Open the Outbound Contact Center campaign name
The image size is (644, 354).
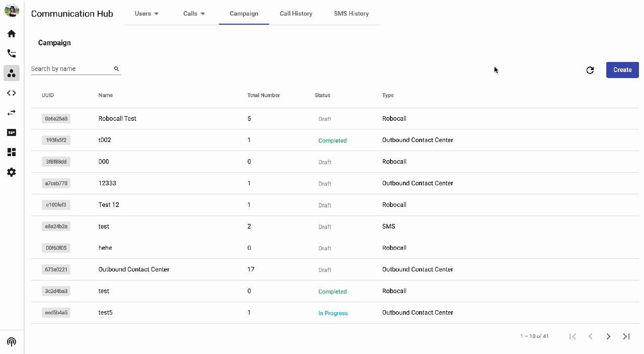[x=134, y=269]
